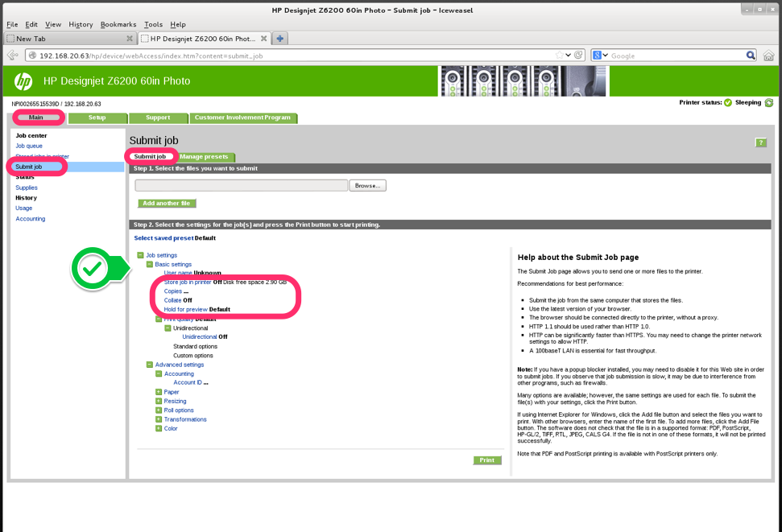Click the HP logo in header

click(23, 81)
